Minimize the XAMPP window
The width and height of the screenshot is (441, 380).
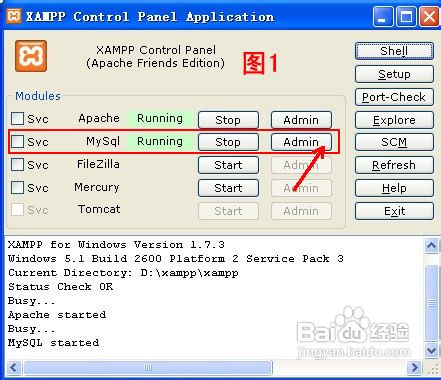383,16
